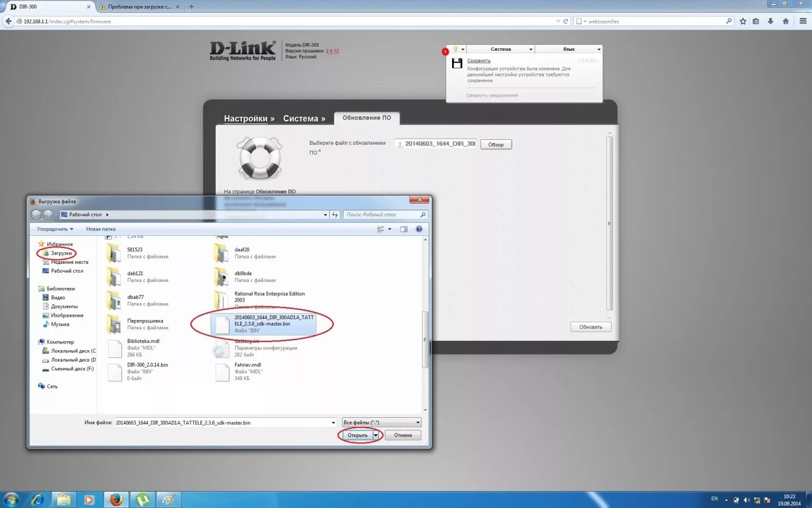Image resolution: width=812 pixels, height=508 pixels.
Task: Select the Перепрошивка folder icon
Action: (114, 324)
